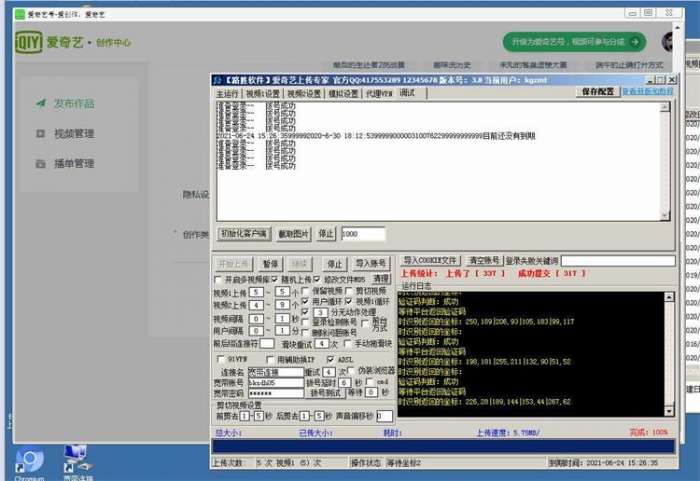The image size is (700, 481).
Task: Switch to the 视频2设置 tab
Action: click(304, 94)
